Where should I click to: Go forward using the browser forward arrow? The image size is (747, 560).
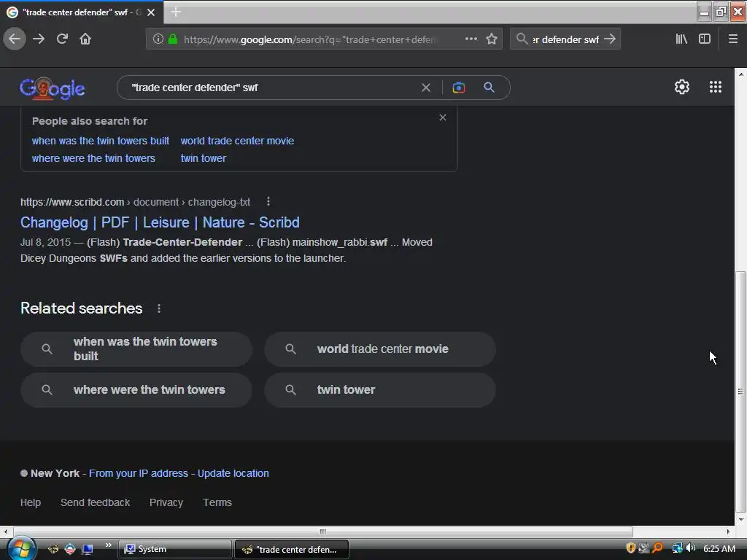[39, 39]
